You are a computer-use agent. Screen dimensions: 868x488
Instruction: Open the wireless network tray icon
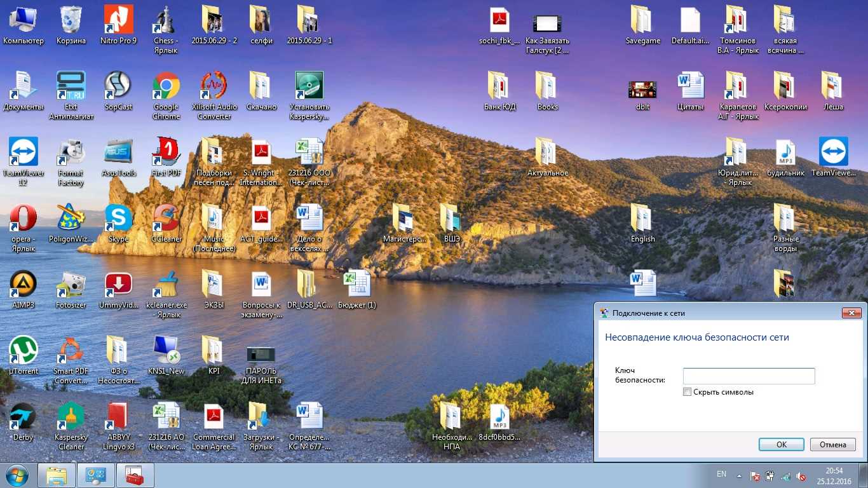click(x=786, y=475)
